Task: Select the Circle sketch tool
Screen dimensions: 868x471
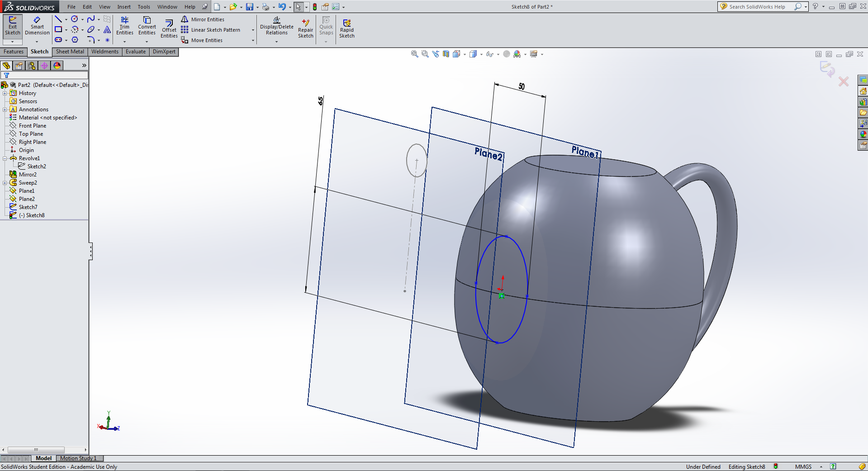Action: click(x=75, y=19)
